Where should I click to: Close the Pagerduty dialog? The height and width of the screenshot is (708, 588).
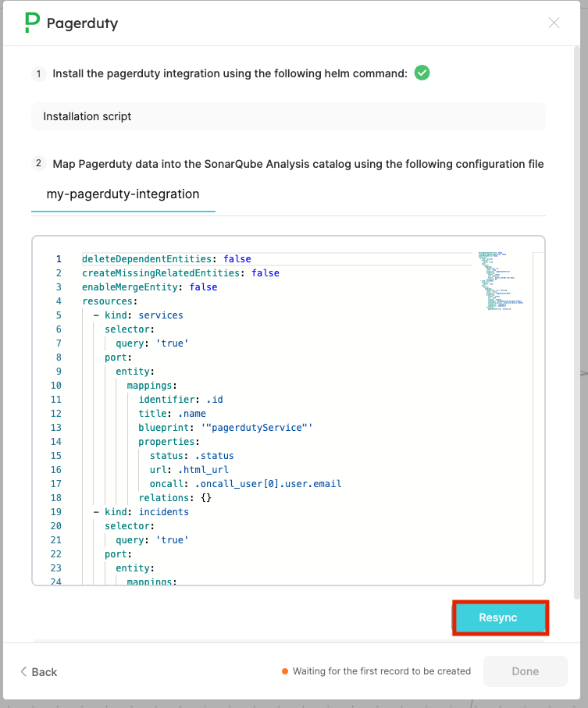pos(554,23)
